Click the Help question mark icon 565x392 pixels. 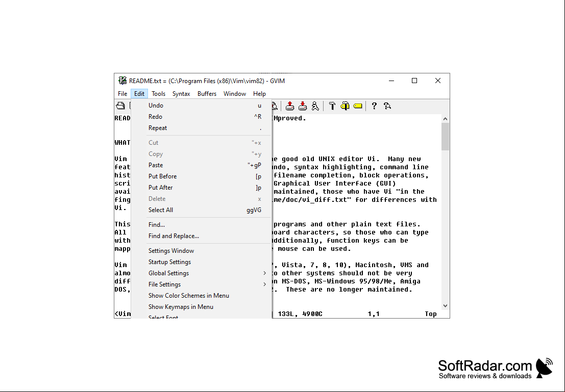374,106
